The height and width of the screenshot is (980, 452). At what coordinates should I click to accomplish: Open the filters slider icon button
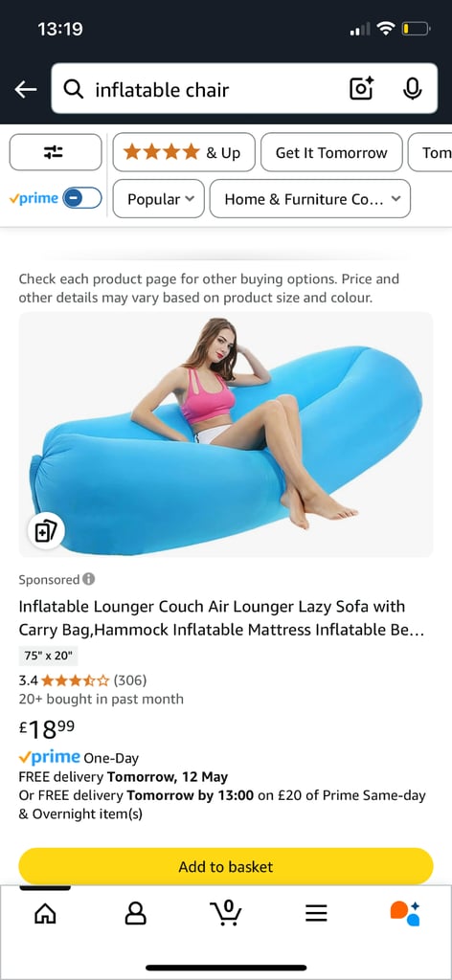pyautogui.click(x=55, y=152)
